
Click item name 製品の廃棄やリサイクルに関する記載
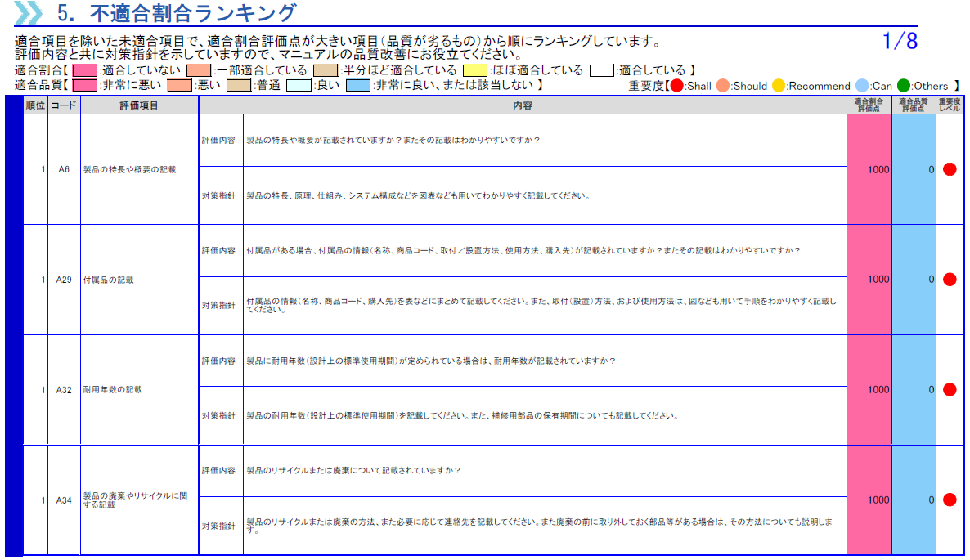point(135,500)
